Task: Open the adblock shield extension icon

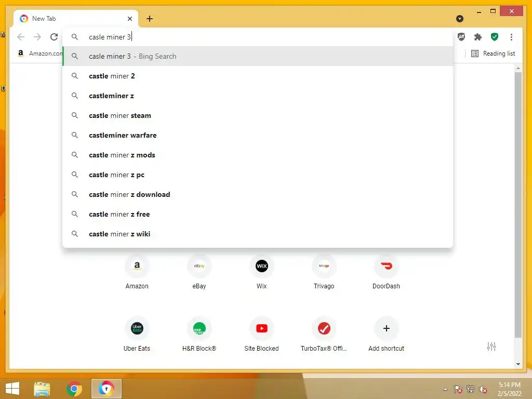Action: pos(461,37)
